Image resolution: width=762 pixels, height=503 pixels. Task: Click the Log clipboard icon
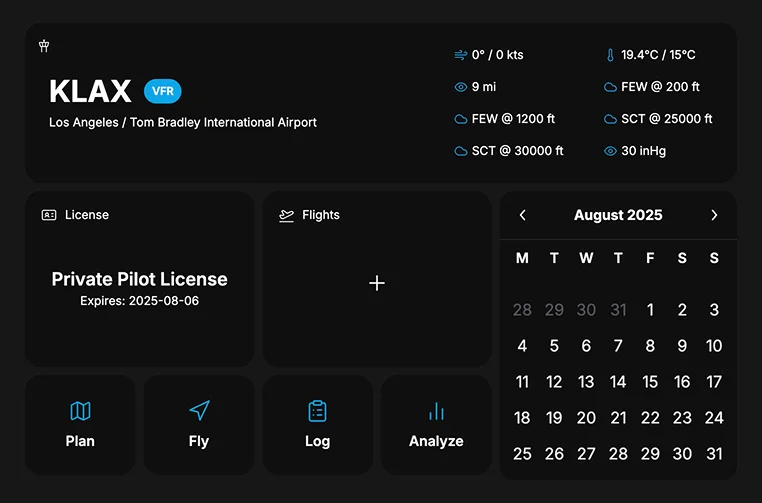[x=317, y=411]
